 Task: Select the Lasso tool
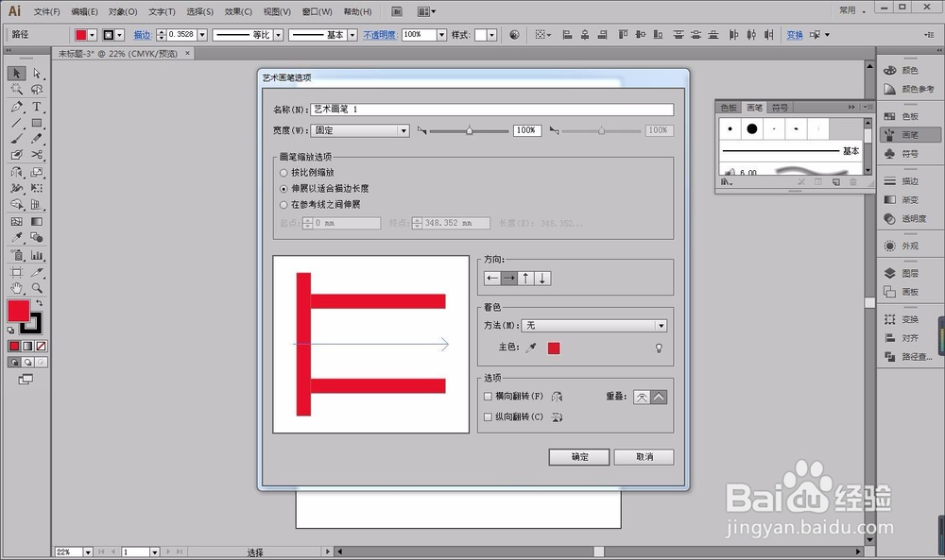click(x=37, y=89)
